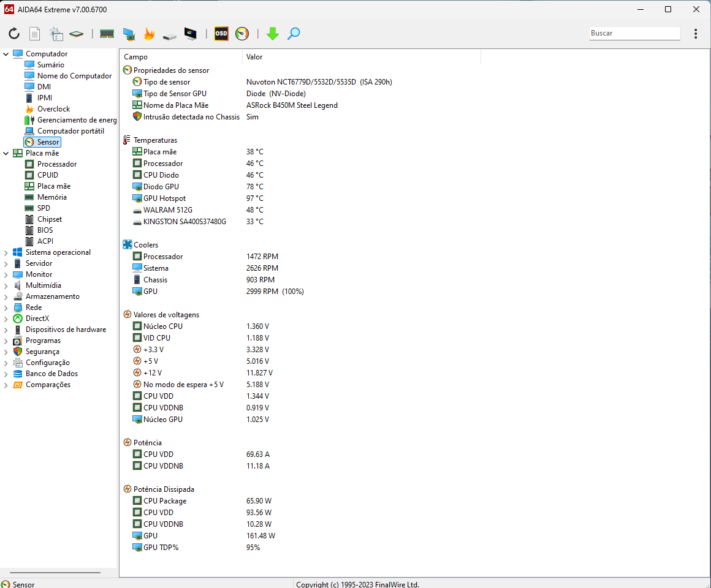Image resolution: width=711 pixels, height=588 pixels.
Task: Expand the Rede tree node
Action: pos(6,307)
